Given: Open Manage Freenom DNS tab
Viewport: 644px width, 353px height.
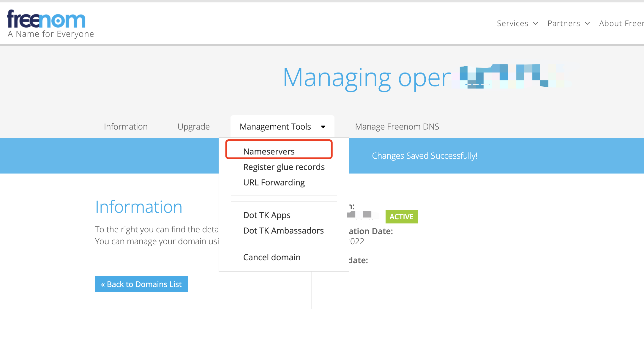Looking at the screenshot, I should click(397, 127).
